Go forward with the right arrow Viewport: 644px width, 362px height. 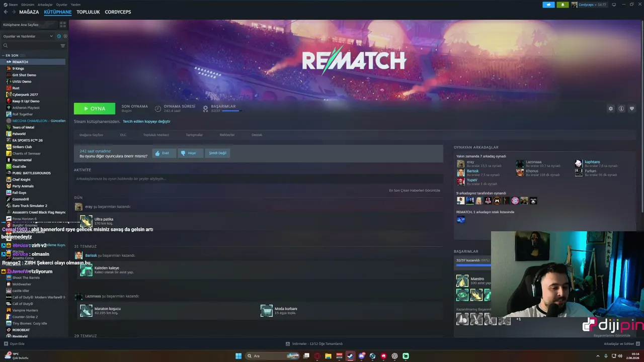tap(14, 12)
